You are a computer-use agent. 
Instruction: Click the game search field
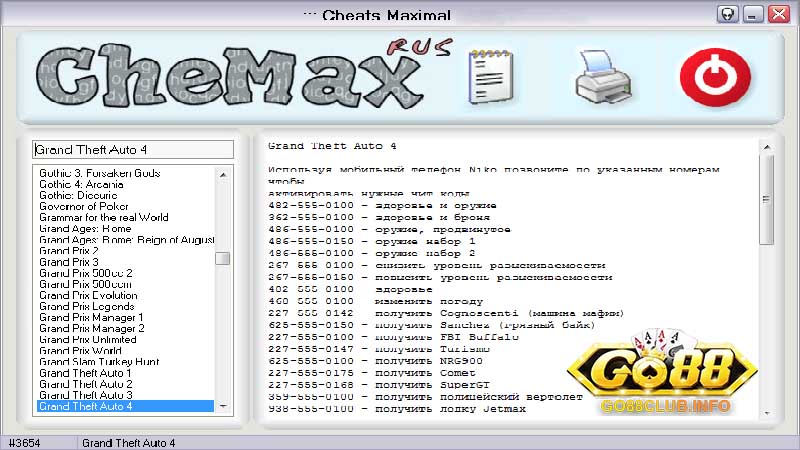pos(133,149)
